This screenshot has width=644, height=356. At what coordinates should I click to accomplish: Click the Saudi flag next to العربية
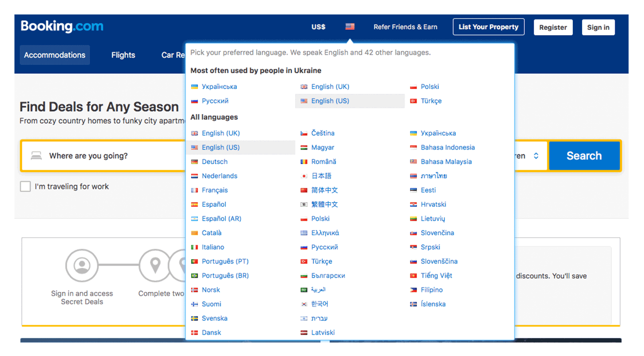304,290
